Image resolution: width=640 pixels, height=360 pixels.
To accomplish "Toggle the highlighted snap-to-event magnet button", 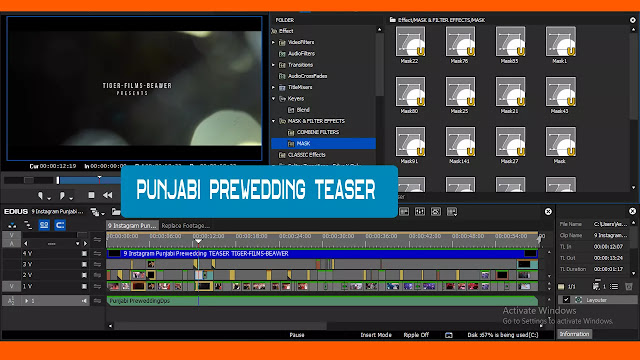I will click(x=60, y=225).
